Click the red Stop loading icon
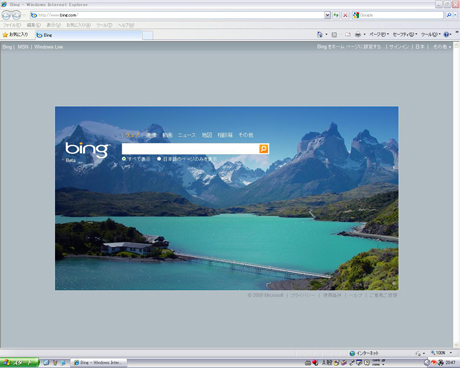 click(345, 15)
